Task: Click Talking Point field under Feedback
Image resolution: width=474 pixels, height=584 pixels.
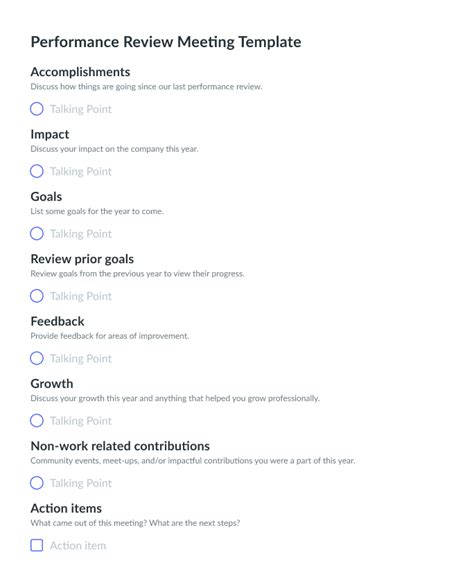Action: pos(81,358)
